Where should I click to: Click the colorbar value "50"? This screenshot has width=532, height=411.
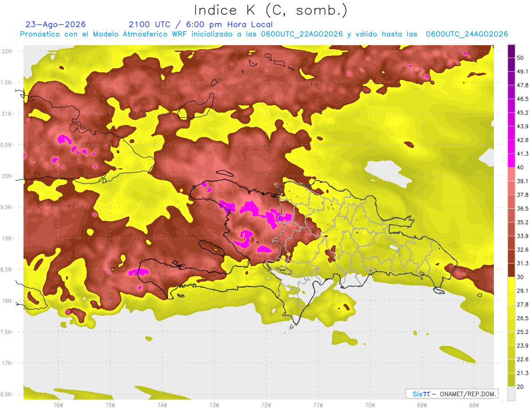pyautogui.click(x=520, y=58)
